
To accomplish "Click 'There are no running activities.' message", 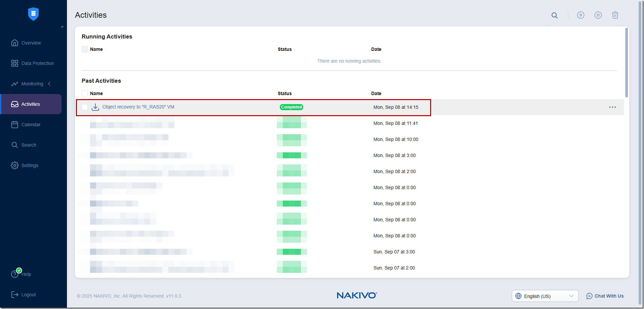I will coord(349,61).
